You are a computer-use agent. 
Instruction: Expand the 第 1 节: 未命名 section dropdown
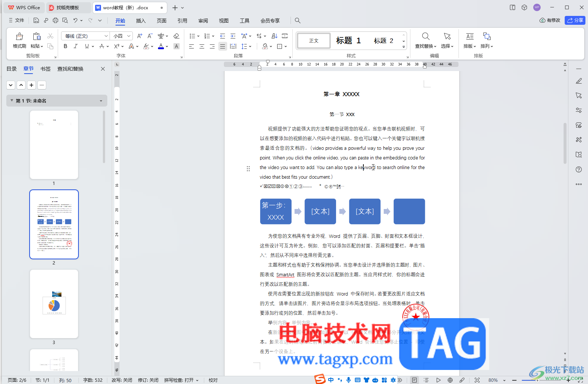coord(101,101)
